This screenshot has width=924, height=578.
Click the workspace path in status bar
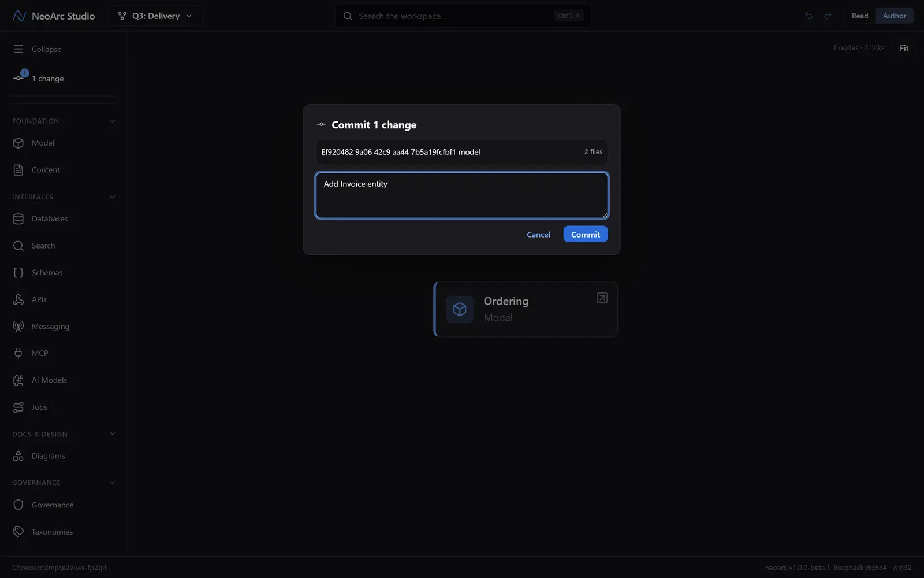click(x=59, y=568)
